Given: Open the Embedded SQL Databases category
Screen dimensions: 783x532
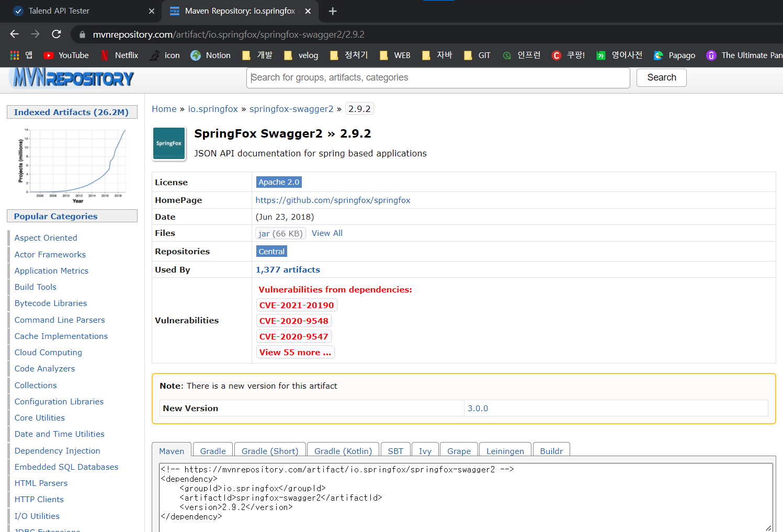Looking at the screenshot, I should 66,467.
